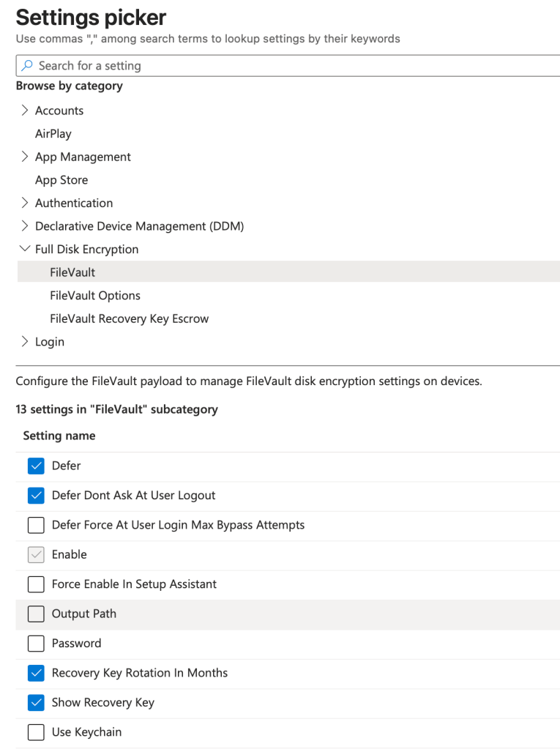Expand the Accounts category
The image size is (560, 749).
pyautogui.click(x=25, y=111)
